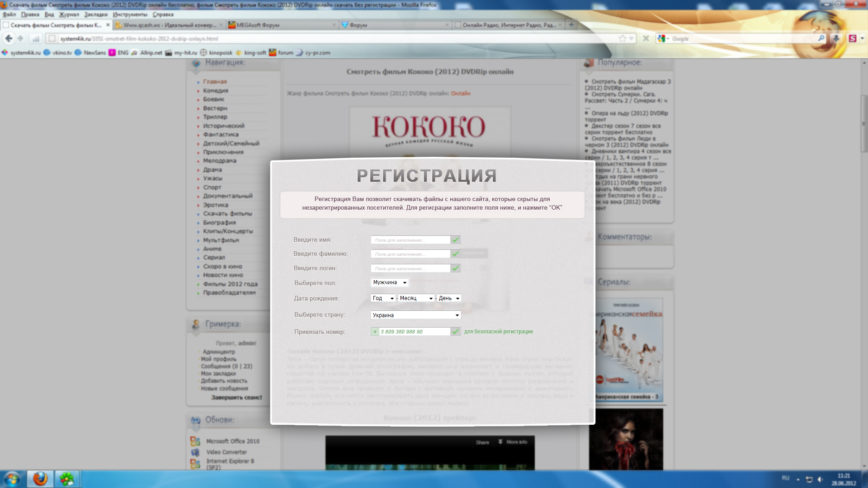Open the Файл menu
The width and height of the screenshot is (868, 488).
pos(9,14)
